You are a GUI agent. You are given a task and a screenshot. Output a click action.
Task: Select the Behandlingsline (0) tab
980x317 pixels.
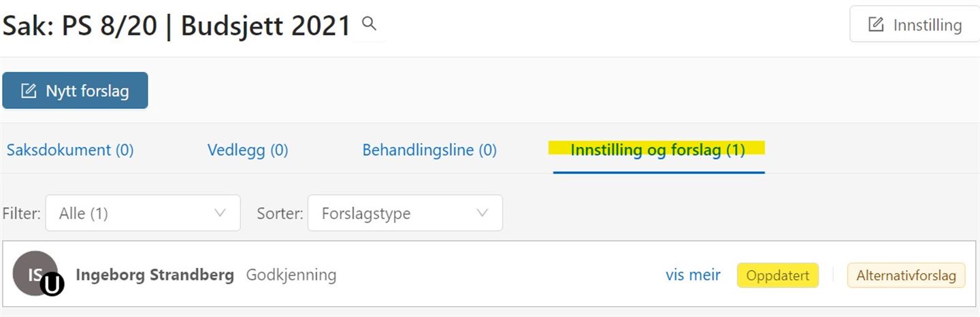pyautogui.click(x=429, y=150)
